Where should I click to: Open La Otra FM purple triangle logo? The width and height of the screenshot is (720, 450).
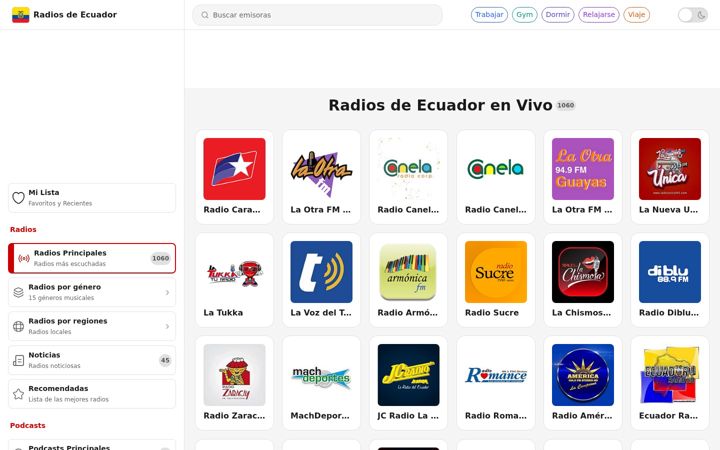(321, 169)
